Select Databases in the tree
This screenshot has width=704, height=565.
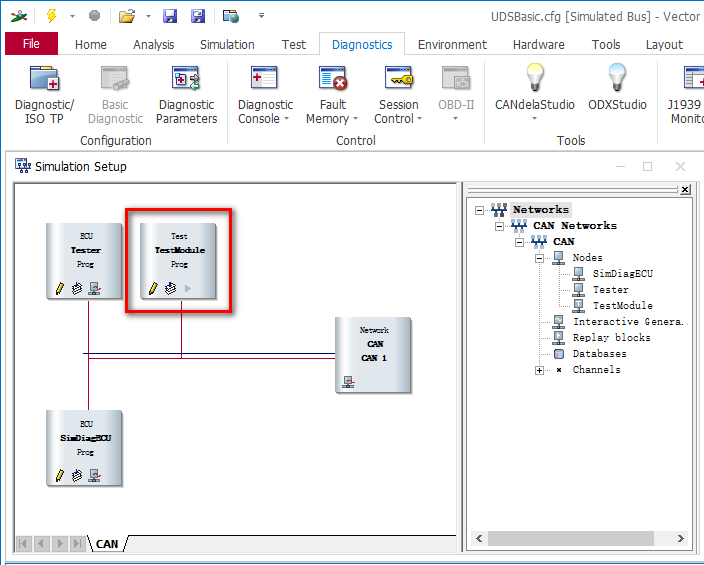(599, 353)
